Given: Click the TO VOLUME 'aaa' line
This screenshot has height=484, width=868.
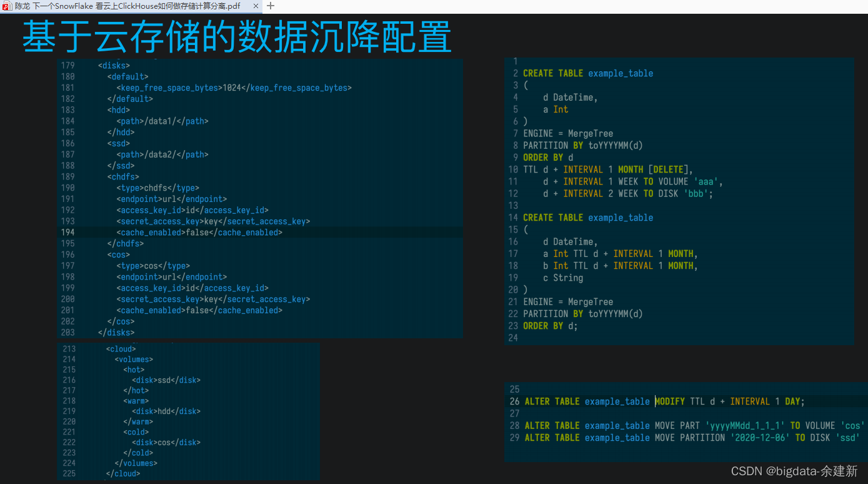Looking at the screenshot, I should tap(633, 181).
